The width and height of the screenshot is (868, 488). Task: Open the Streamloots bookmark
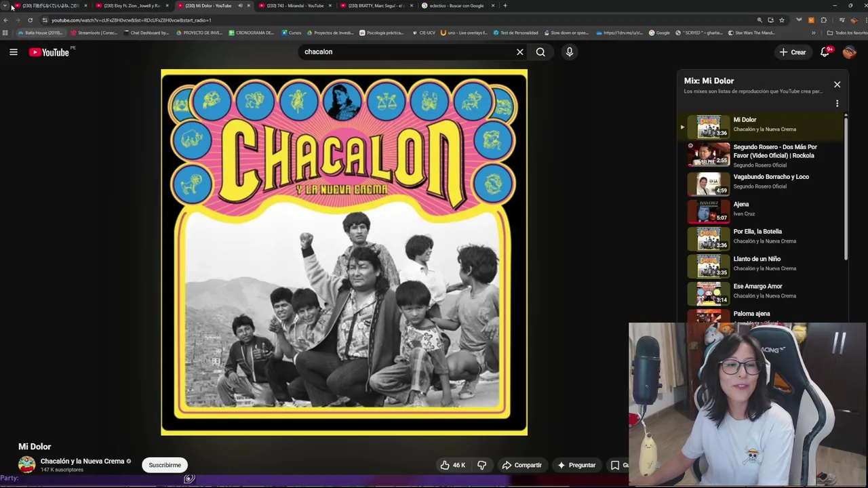pyautogui.click(x=94, y=33)
